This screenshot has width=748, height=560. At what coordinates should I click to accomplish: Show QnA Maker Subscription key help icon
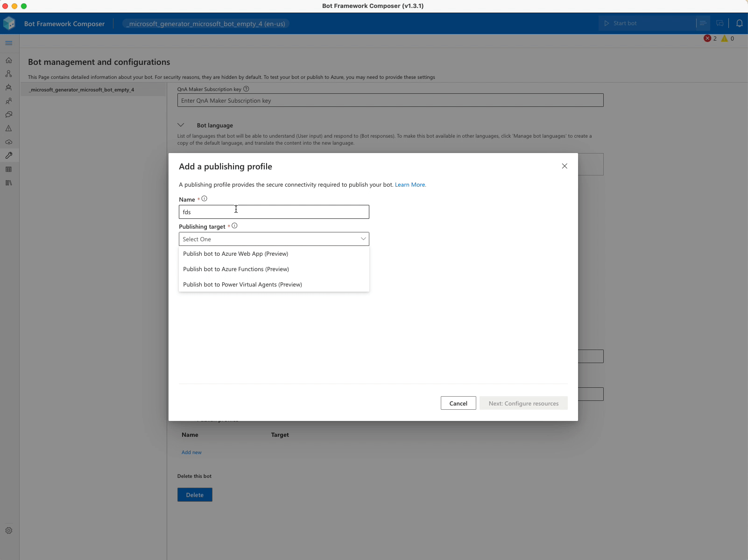coord(246,89)
